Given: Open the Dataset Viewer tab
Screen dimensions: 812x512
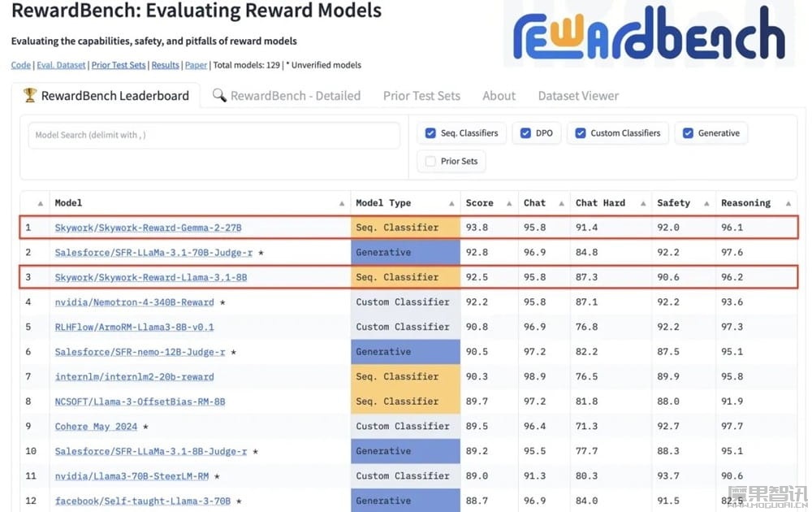Looking at the screenshot, I should point(578,96).
